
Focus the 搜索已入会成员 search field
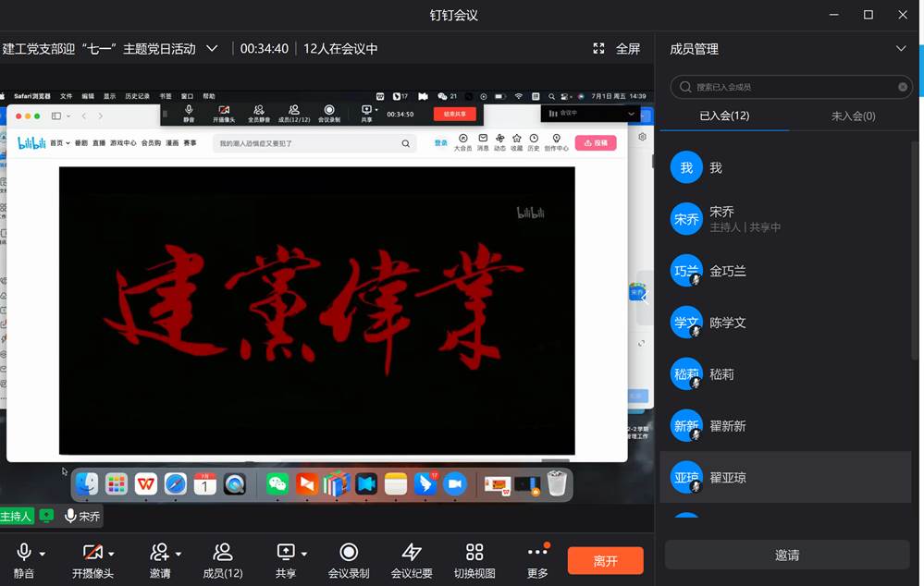(x=792, y=87)
